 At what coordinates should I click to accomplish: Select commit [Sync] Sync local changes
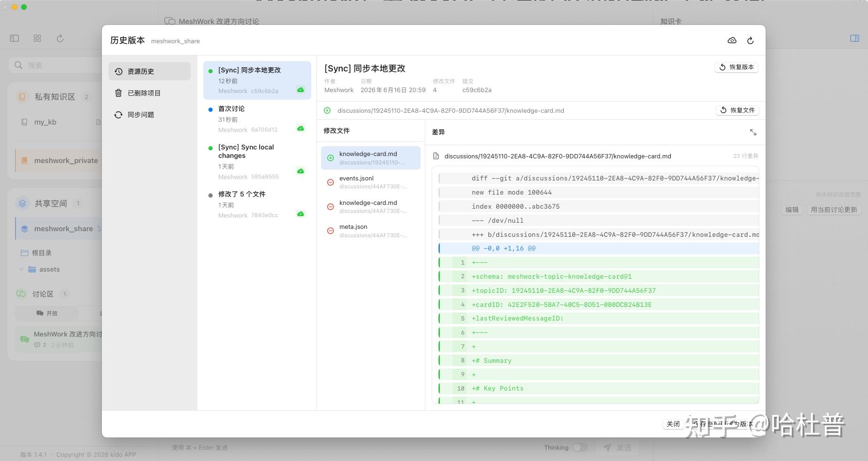(257, 162)
